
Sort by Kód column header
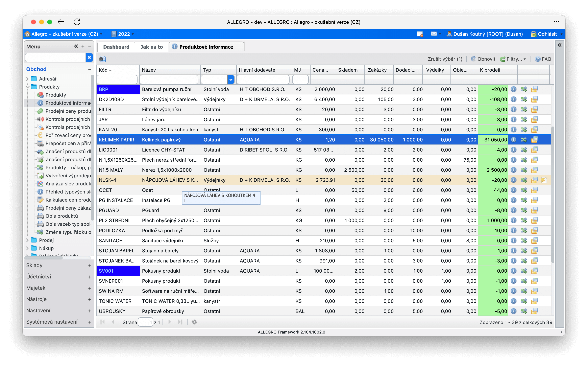pyautogui.click(x=118, y=70)
